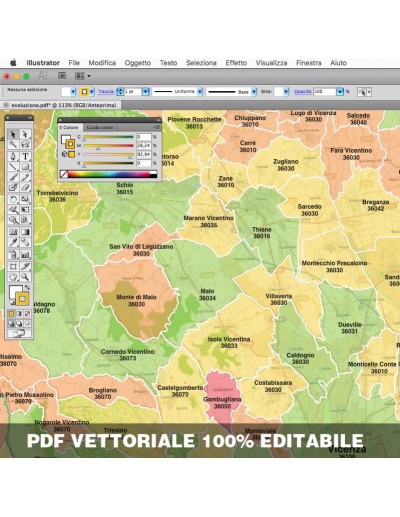Select the Pencil tool
This screenshot has width=400, height=517.
[25, 177]
